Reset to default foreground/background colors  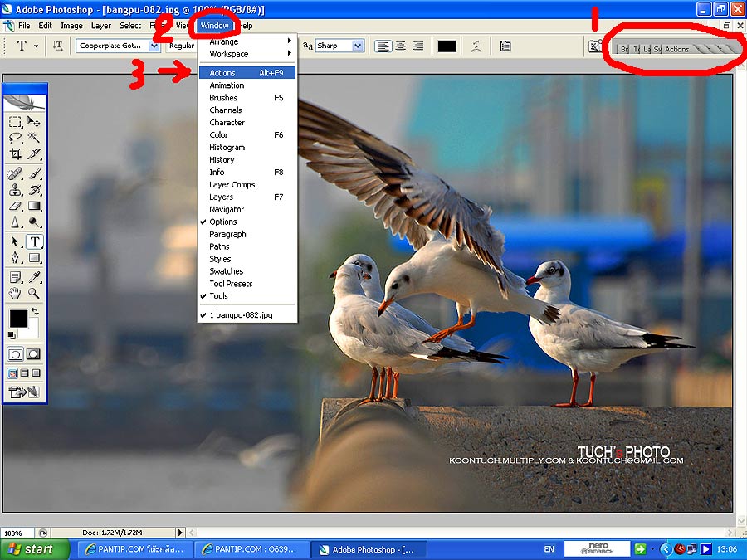click(12, 335)
